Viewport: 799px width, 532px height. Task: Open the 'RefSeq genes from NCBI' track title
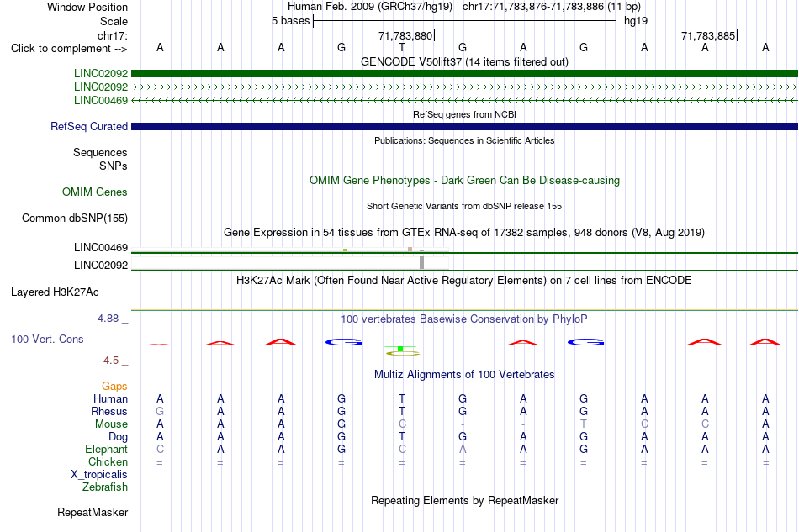(464, 114)
